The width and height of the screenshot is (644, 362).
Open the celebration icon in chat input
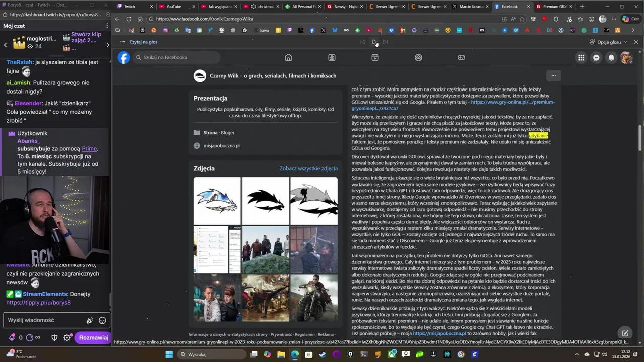coord(90,320)
